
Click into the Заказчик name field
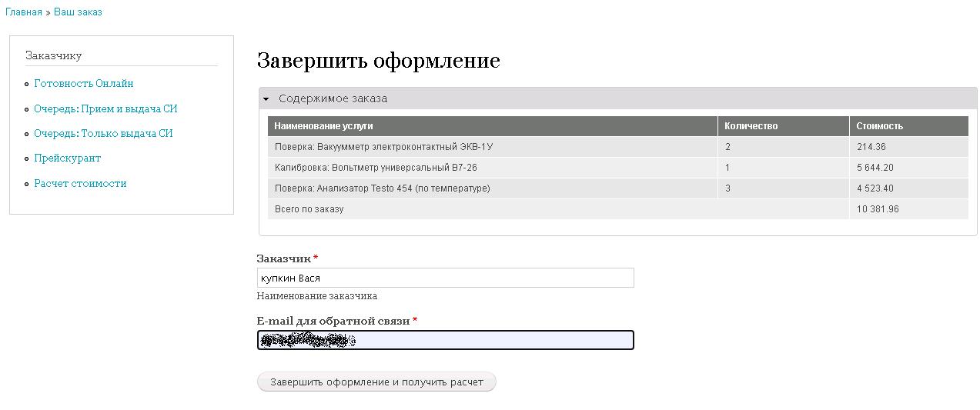pyautogui.click(x=445, y=278)
